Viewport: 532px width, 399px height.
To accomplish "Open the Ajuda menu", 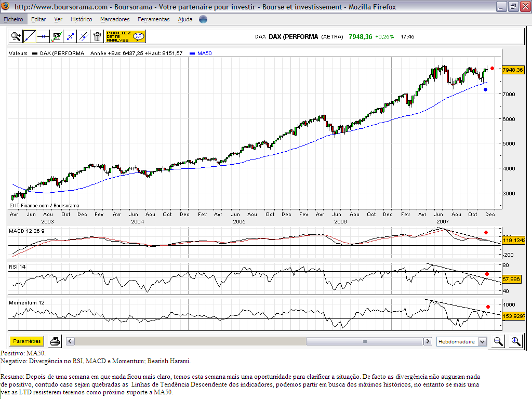I will (x=185, y=19).
